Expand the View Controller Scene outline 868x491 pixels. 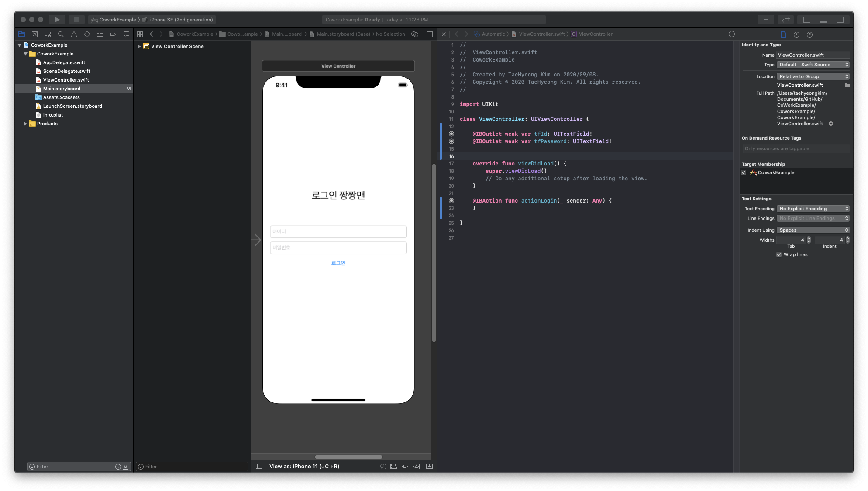click(x=139, y=46)
